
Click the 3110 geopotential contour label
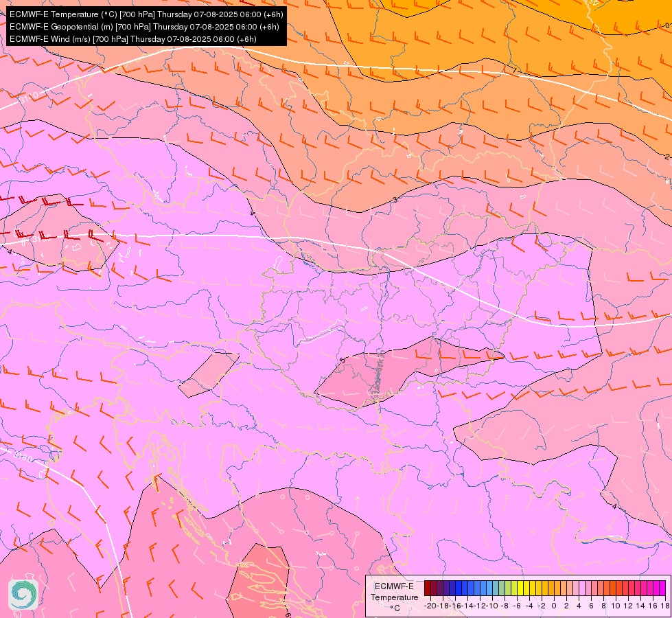click(28, 98)
